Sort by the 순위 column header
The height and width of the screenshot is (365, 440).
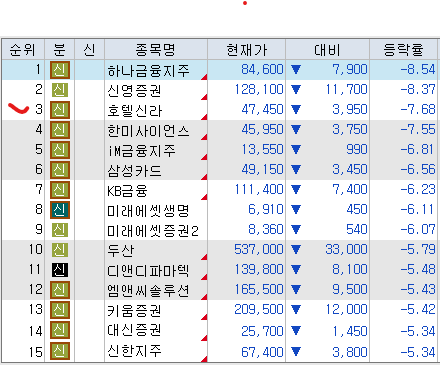click(23, 50)
